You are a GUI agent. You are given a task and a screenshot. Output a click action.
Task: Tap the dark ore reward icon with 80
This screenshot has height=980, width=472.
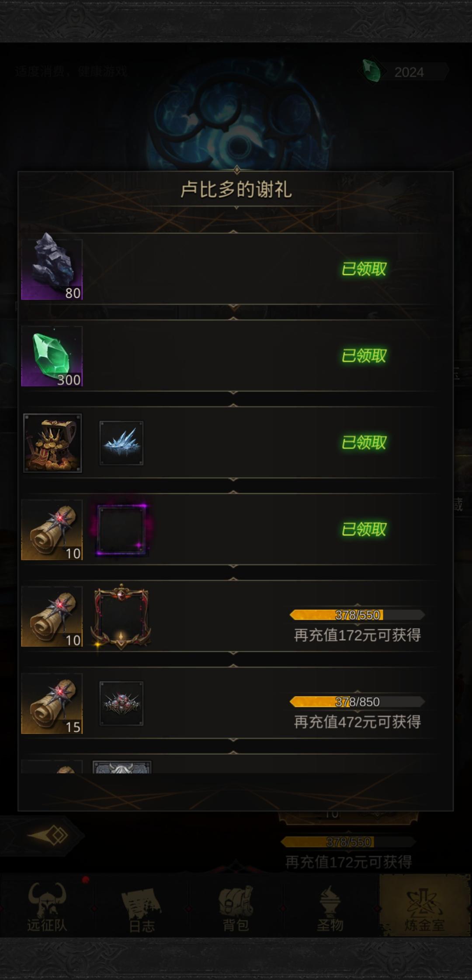click(52, 269)
